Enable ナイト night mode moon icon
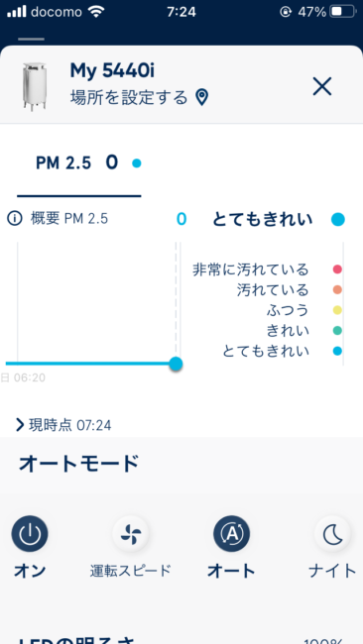The height and width of the screenshot is (644, 363). [x=332, y=533]
